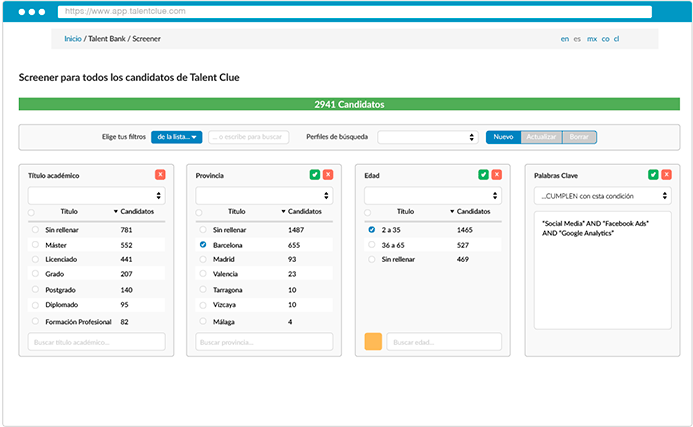Open the Provincia panel dropdown
The image size is (693, 427).
264,195
